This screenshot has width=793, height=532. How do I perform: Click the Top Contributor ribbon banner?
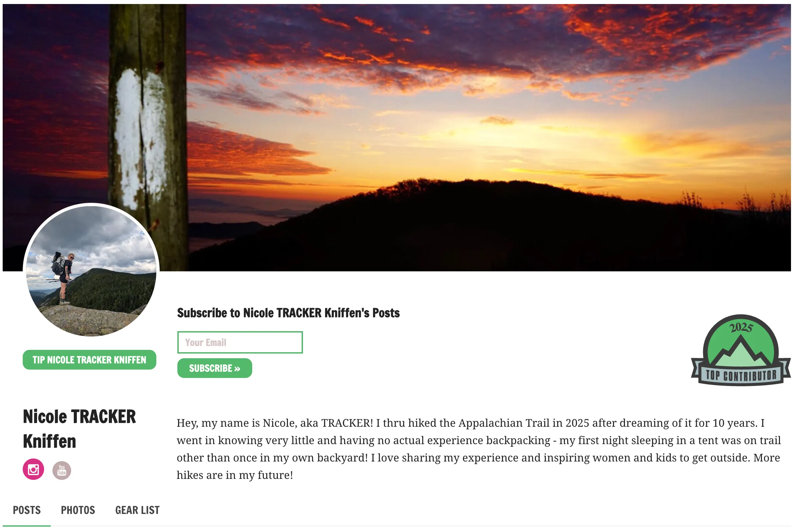(x=741, y=376)
